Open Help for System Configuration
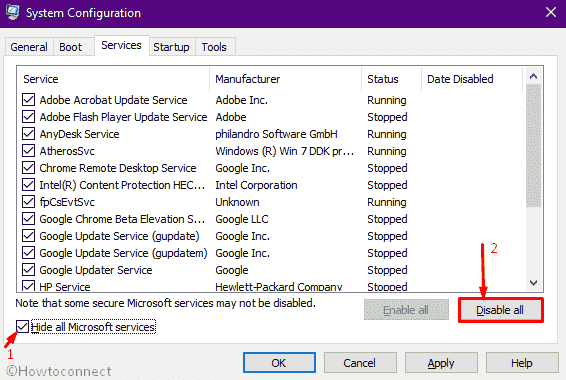The width and height of the screenshot is (566, 380). coord(522,363)
